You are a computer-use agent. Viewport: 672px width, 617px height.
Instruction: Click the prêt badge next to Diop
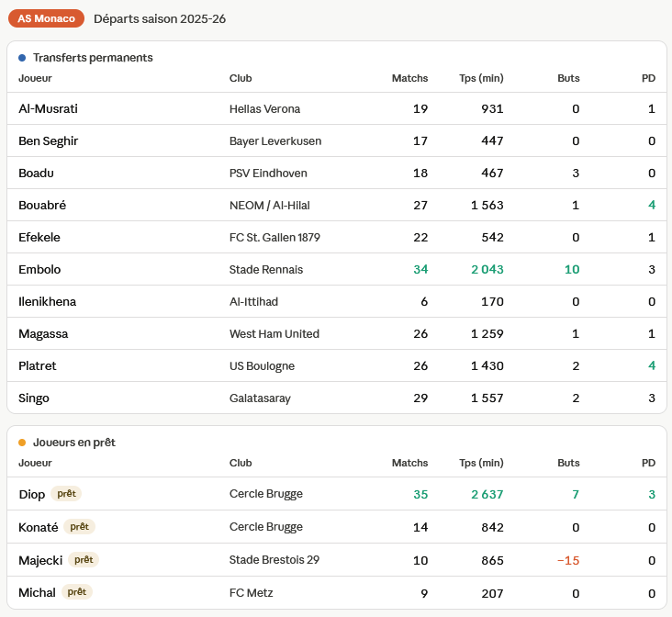click(x=66, y=494)
